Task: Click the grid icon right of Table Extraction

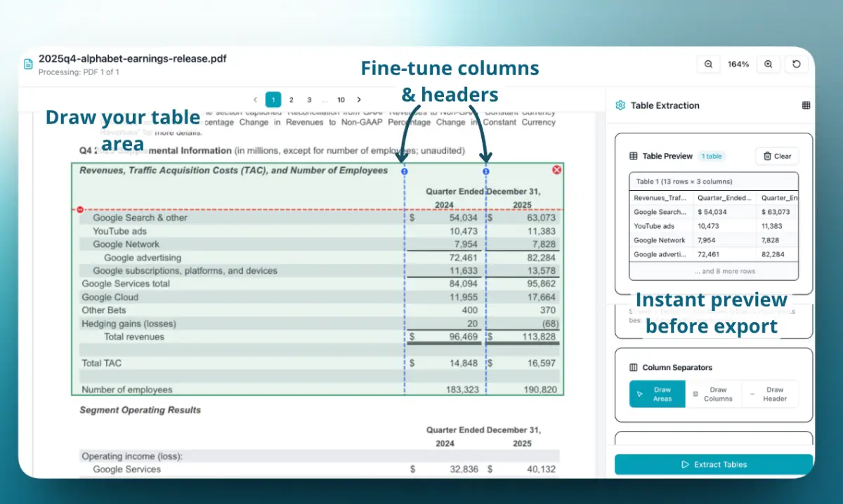Action: [806, 105]
